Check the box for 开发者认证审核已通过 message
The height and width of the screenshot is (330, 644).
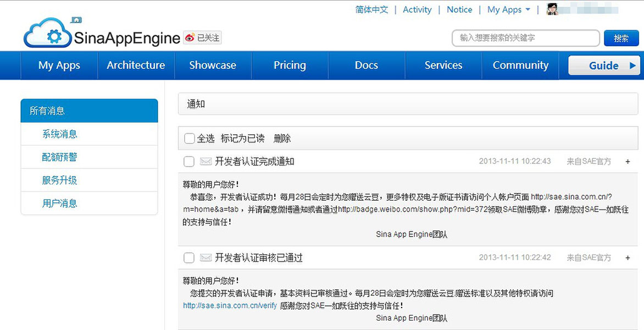pos(189,258)
